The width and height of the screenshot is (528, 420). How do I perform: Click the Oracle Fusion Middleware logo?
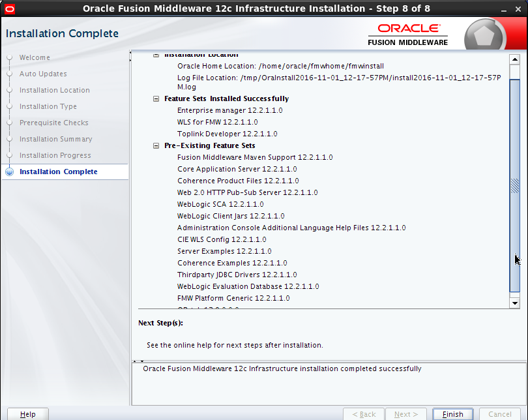[x=408, y=35]
